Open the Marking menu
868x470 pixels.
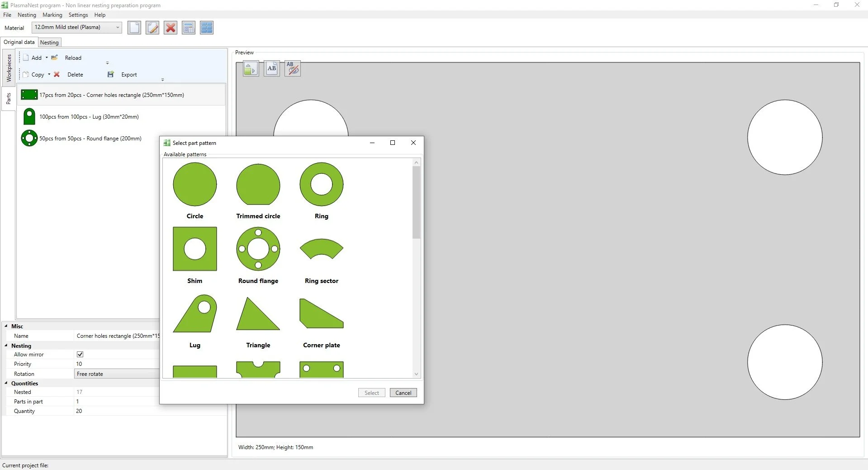(52, 15)
